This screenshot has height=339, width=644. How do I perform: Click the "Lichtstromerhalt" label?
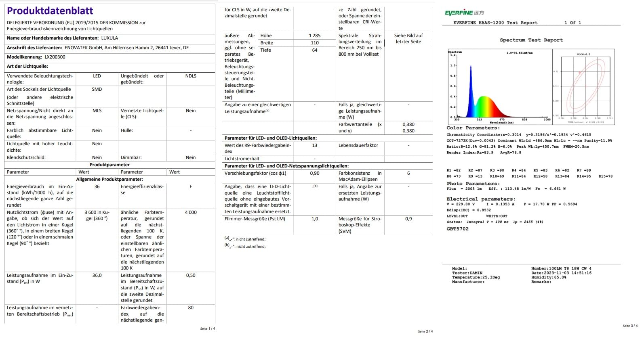pos(242,159)
